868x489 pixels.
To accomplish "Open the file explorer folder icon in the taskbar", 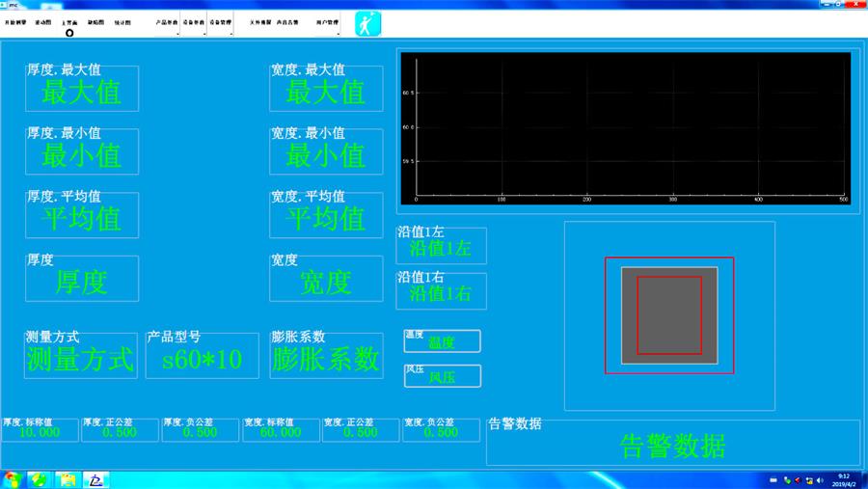I will click(68, 478).
